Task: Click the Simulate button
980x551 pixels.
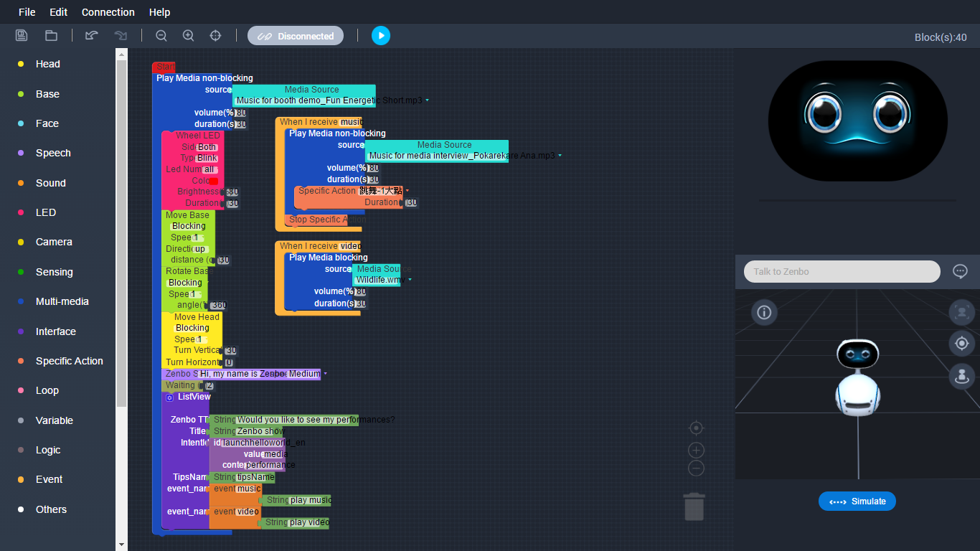Action: 857,501
